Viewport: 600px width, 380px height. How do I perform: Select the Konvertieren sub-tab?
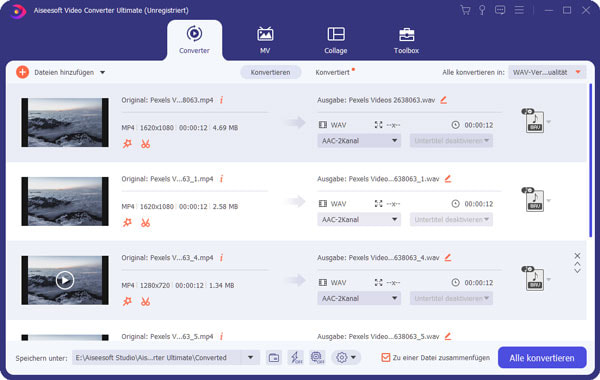[x=271, y=72]
